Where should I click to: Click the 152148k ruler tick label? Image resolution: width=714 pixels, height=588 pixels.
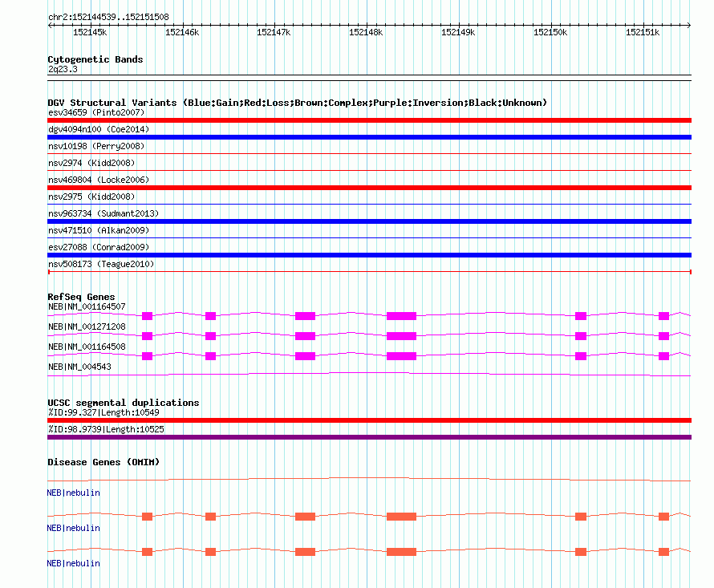(x=366, y=32)
